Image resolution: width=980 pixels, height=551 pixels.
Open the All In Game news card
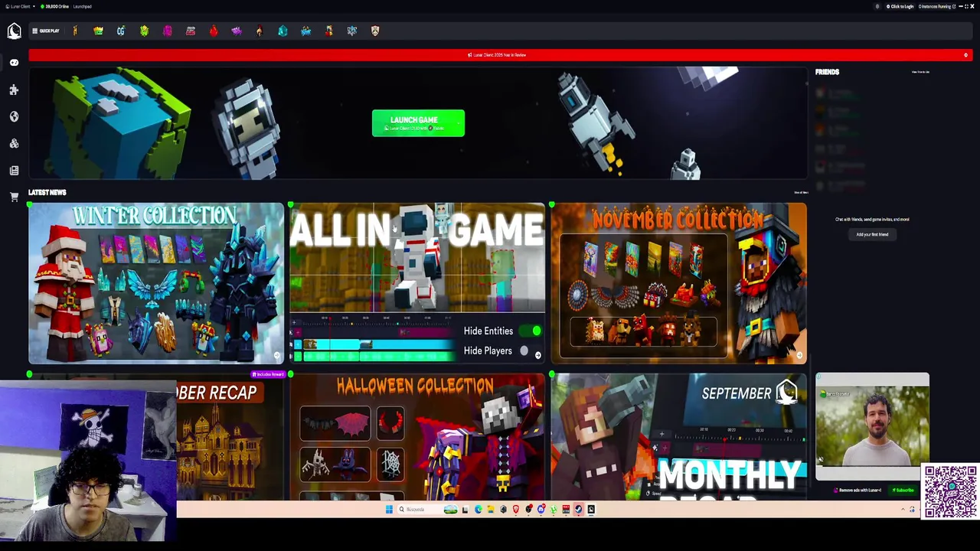pos(417,283)
